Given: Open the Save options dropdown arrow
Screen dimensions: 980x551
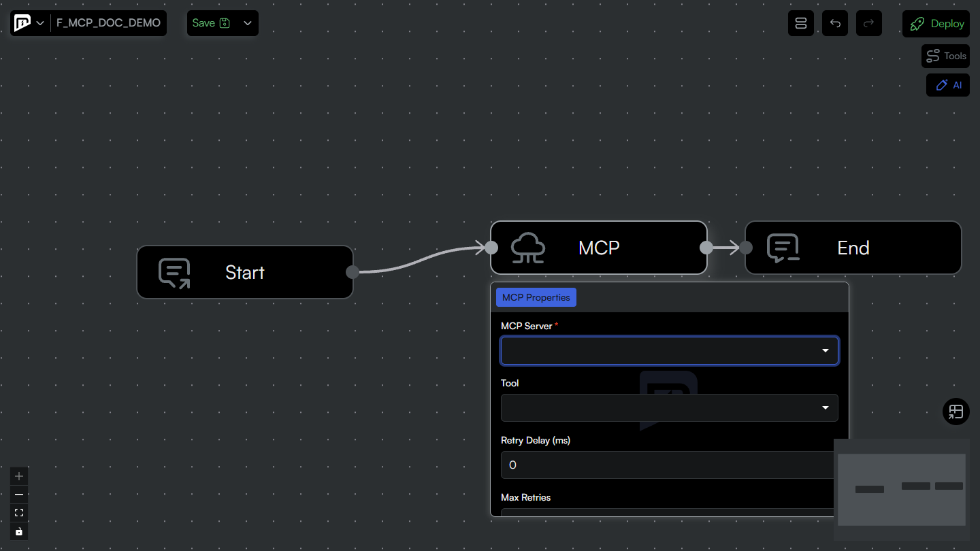Looking at the screenshot, I should pos(248,23).
